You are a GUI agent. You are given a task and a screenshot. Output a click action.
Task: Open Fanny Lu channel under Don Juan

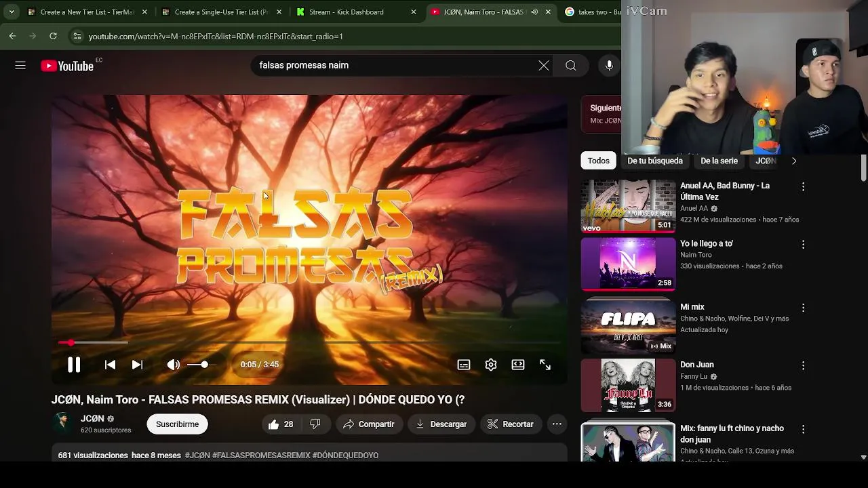click(694, 376)
